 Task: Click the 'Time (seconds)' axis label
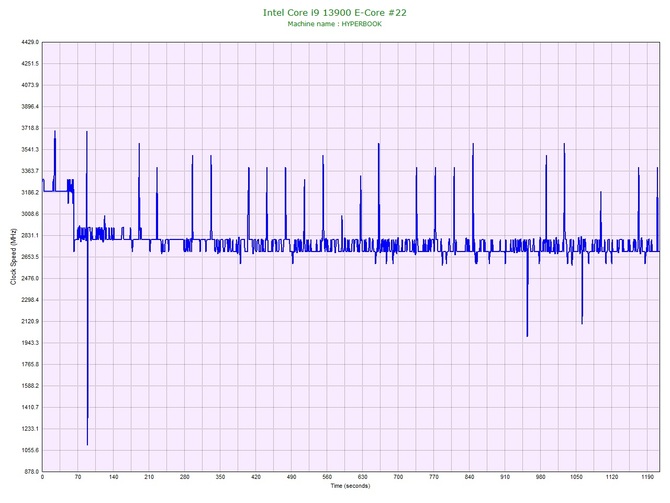pos(350,486)
